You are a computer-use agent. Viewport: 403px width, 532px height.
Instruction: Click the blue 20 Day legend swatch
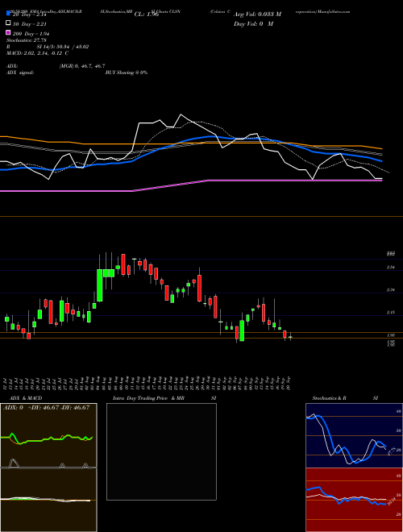pyautogui.click(x=8, y=14)
